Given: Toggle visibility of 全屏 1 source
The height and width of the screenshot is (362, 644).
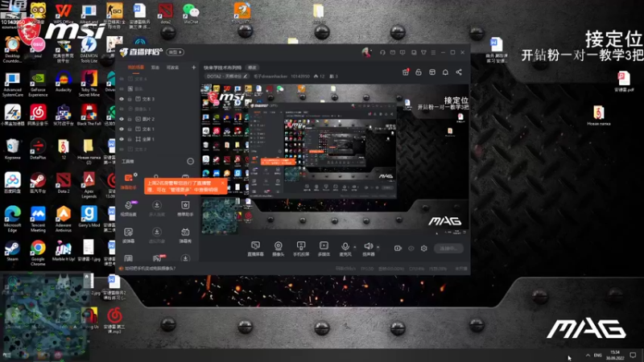Looking at the screenshot, I should [122, 139].
